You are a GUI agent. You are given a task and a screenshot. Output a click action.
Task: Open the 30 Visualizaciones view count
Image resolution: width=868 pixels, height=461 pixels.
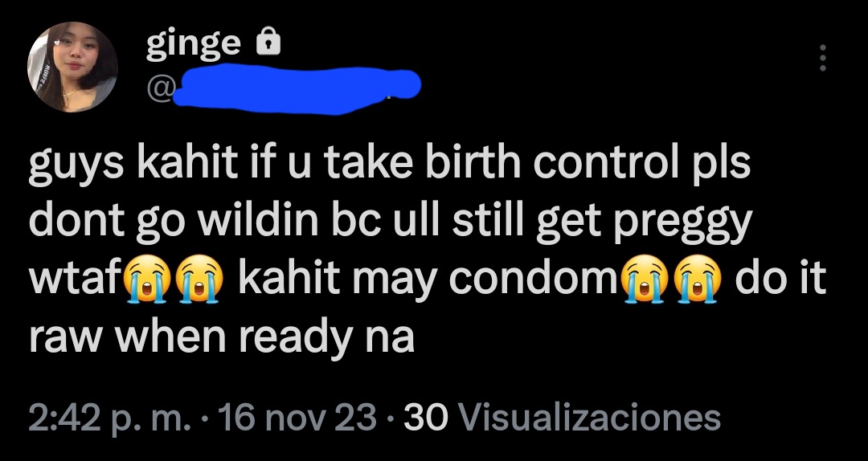click(562, 417)
